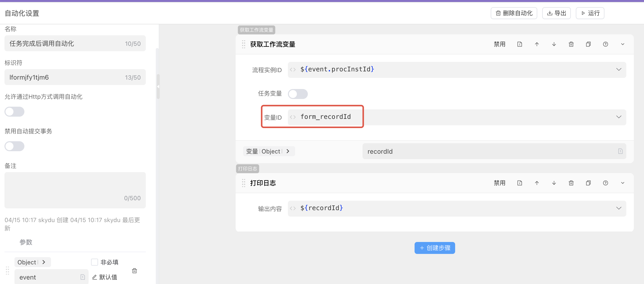Check the 非必填 checkbox
Viewport: 644px width, 284px height.
(x=94, y=262)
